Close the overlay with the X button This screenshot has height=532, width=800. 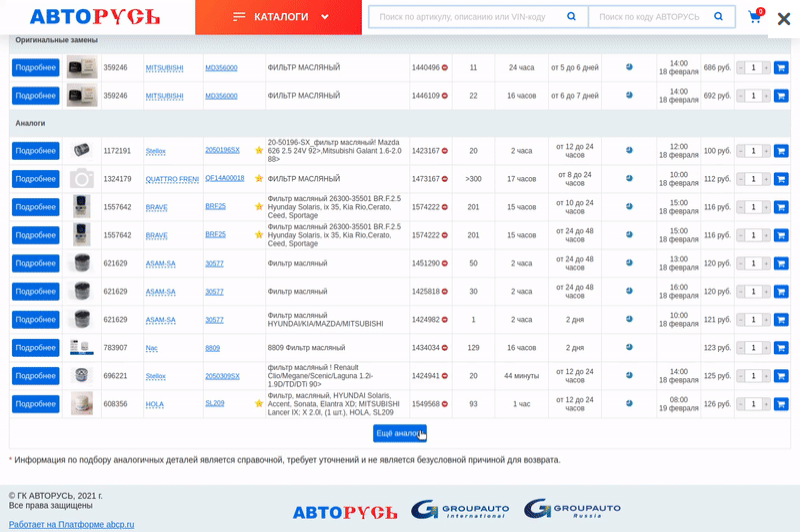coord(784,19)
